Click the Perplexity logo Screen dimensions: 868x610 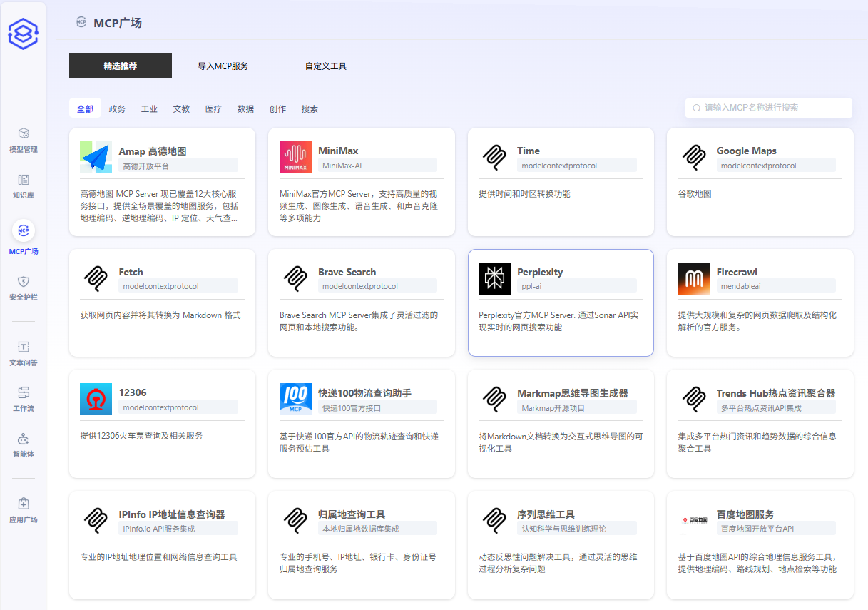[494, 278]
